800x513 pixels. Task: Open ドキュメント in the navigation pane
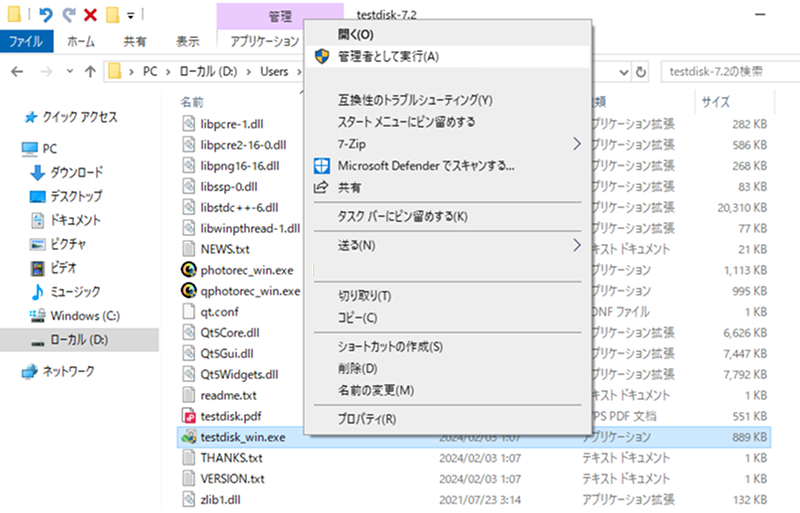click(66, 220)
